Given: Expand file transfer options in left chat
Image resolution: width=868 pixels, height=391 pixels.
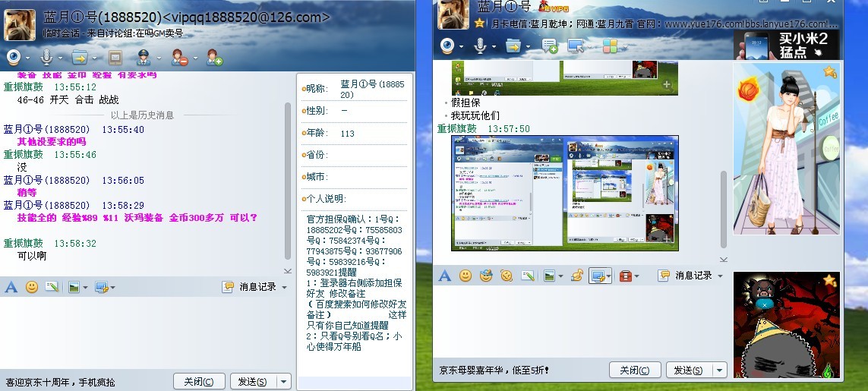Looking at the screenshot, I should click(95, 58).
